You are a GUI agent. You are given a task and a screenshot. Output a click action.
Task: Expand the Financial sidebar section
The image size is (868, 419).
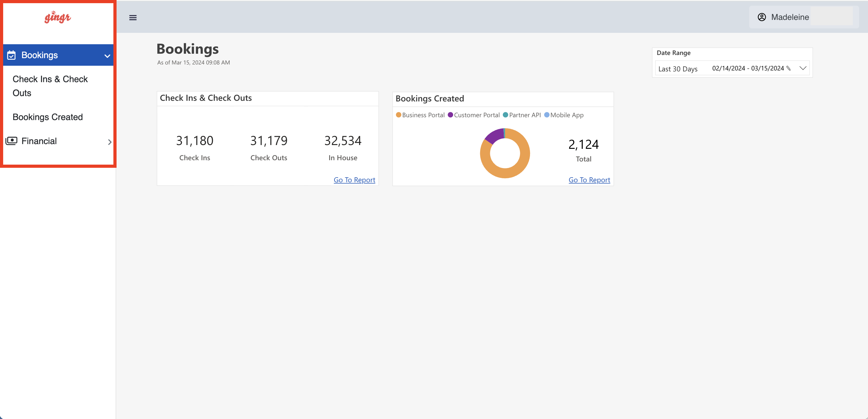(x=110, y=142)
